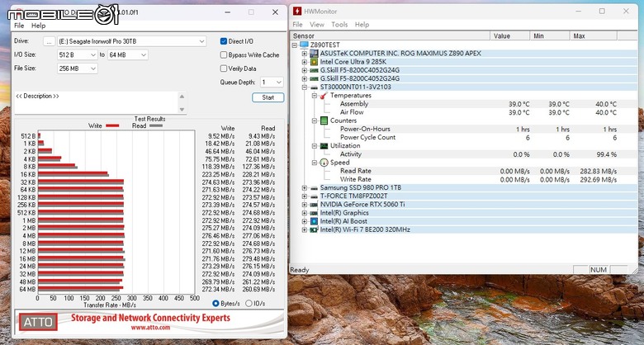The height and width of the screenshot is (345, 644).
Task: Click the Start benchmark button
Action: (x=268, y=97)
